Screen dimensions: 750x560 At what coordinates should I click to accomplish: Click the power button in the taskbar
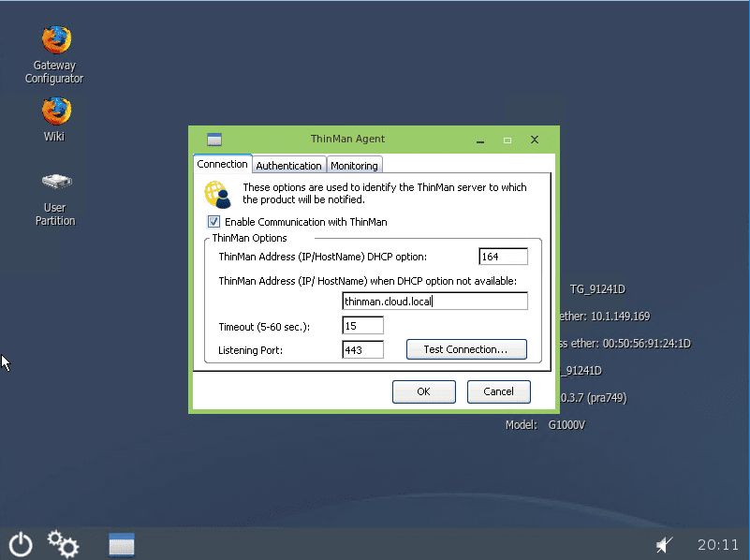click(20, 543)
